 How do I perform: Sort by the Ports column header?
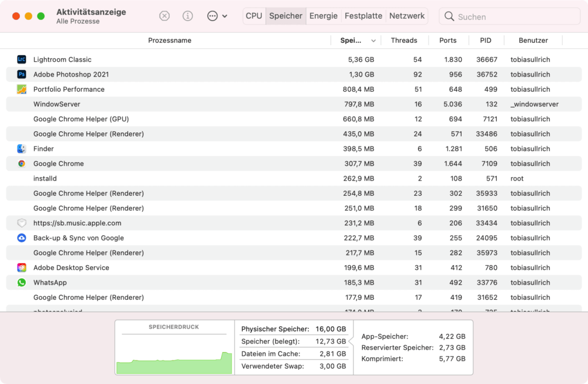tap(447, 41)
